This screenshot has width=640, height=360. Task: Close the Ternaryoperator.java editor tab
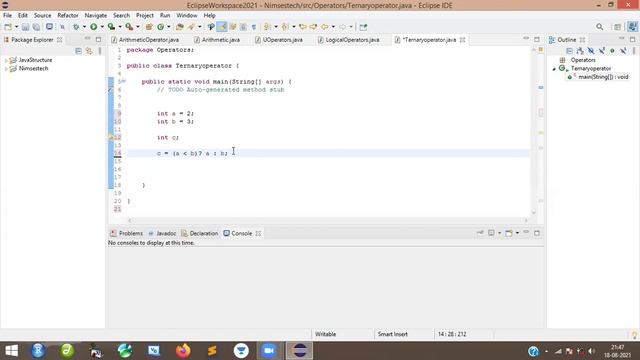coord(462,40)
